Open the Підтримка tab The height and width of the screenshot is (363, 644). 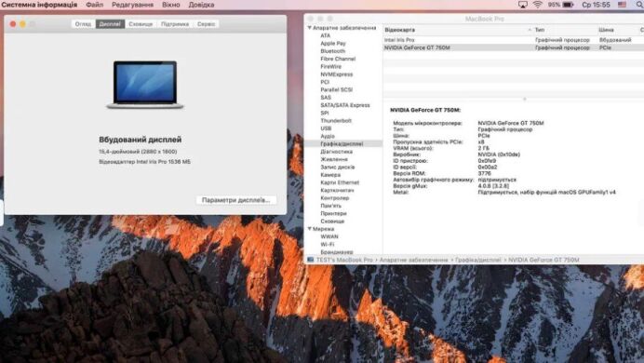tap(175, 24)
